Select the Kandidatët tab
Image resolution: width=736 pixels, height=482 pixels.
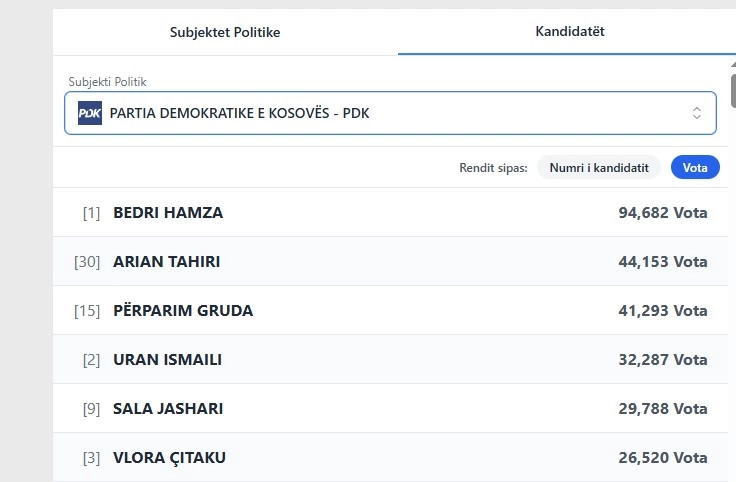tap(570, 31)
